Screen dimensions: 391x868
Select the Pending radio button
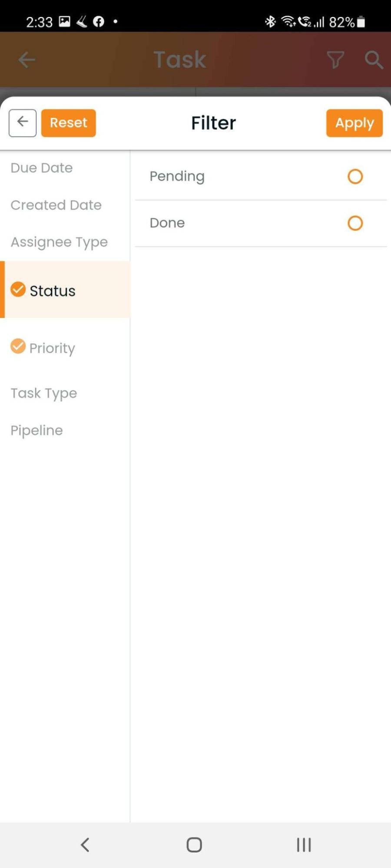355,176
